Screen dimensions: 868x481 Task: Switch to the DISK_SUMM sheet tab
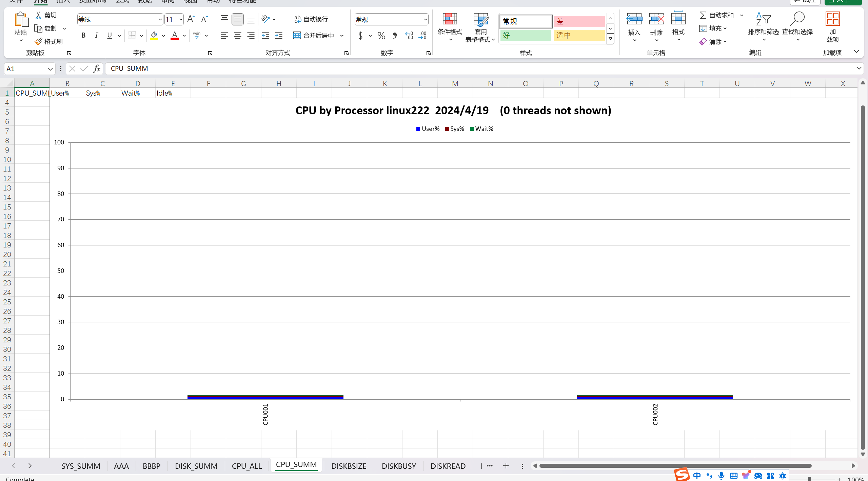[196, 466]
